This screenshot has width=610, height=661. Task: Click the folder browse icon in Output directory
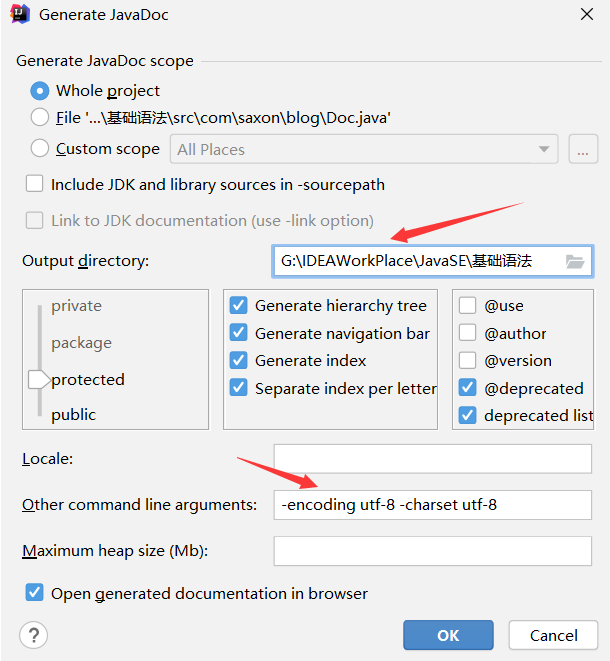(574, 262)
